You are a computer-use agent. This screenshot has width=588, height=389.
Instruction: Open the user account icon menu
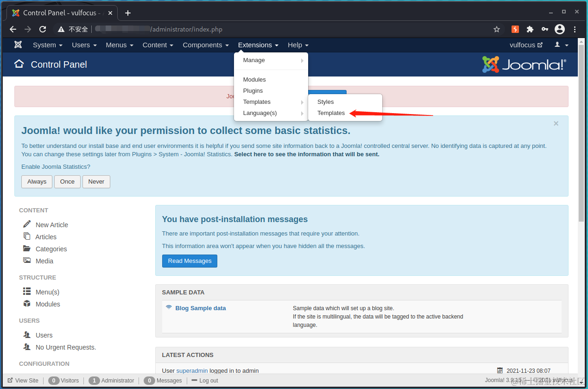pyautogui.click(x=562, y=45)
